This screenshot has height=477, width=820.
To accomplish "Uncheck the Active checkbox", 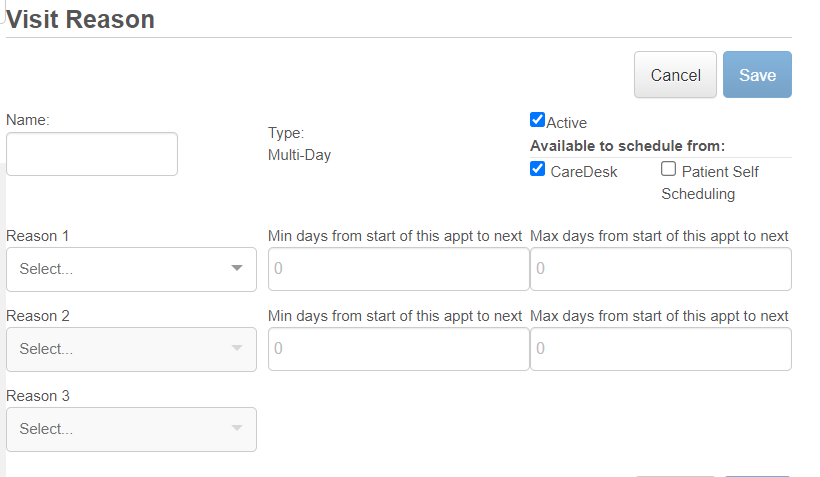I will (x=537, y=120).
